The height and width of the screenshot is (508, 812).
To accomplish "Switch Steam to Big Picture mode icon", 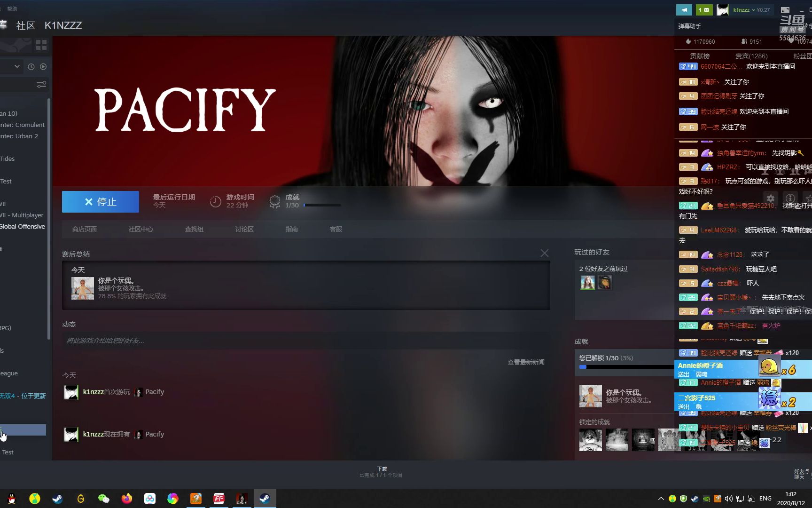I will click(x=785, y=9).
